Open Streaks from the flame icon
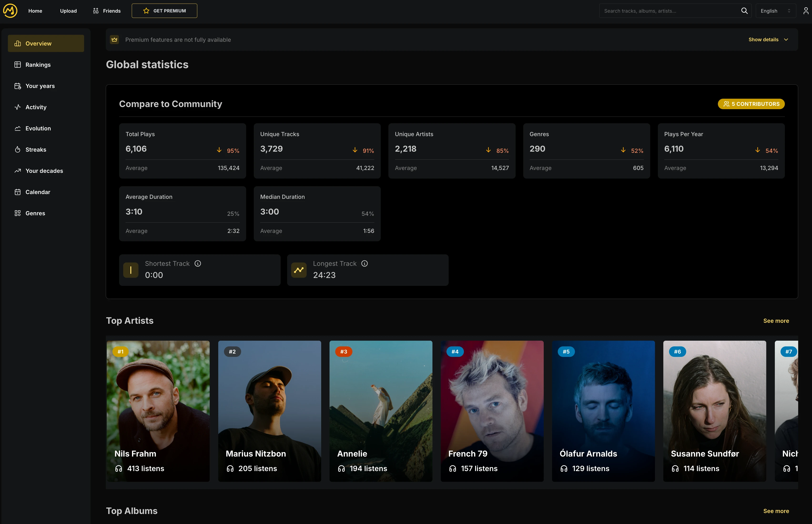 [x=18, y=149]
